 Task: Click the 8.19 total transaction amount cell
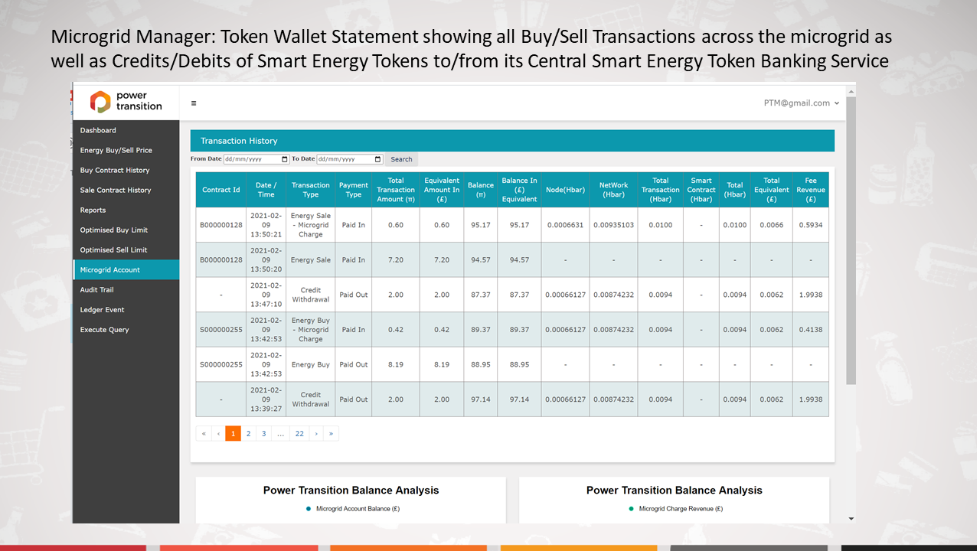396,364
